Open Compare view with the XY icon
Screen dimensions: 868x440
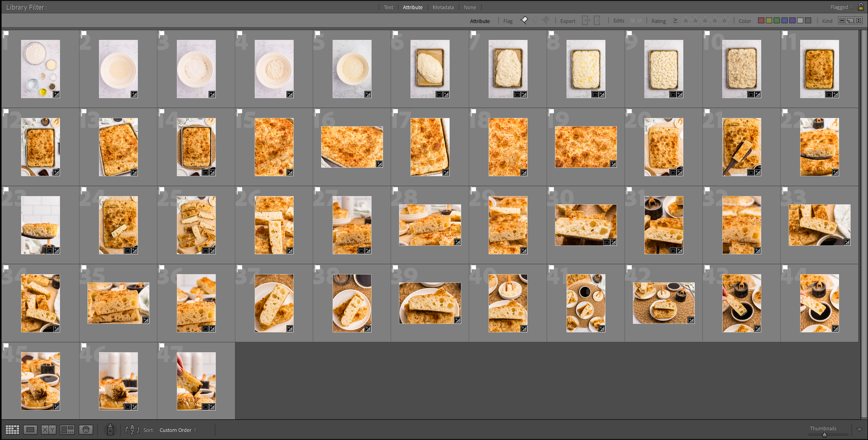click(48, 430)
